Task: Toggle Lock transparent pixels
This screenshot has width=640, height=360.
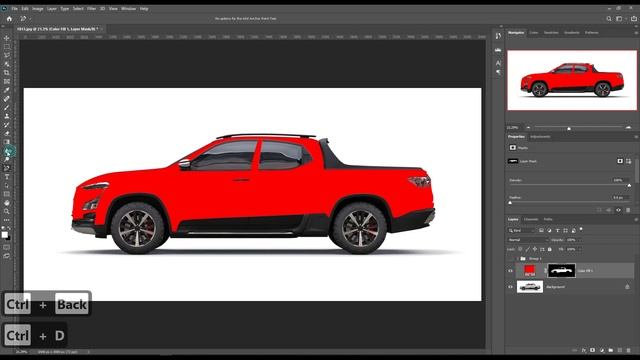Action: [x=520, y=249]
